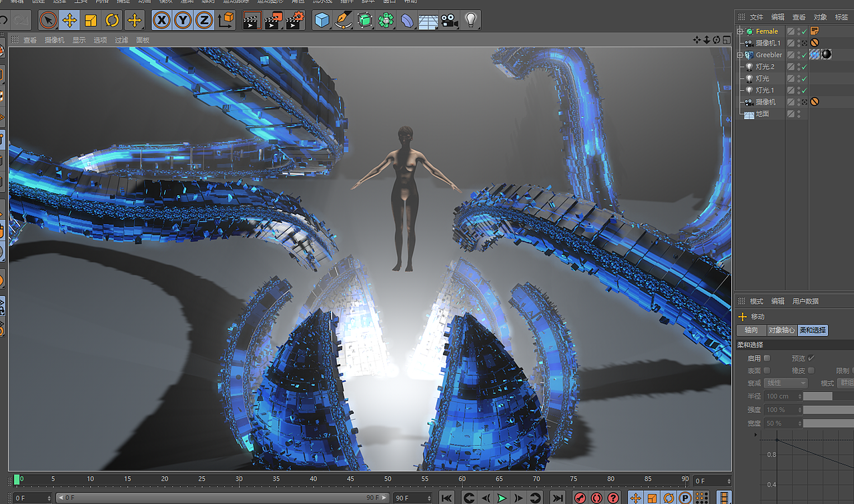Image resolution: width=854 pixels, height=504 pixels.
Task: Toggle the Z axis lock
Action: (204, 20)
